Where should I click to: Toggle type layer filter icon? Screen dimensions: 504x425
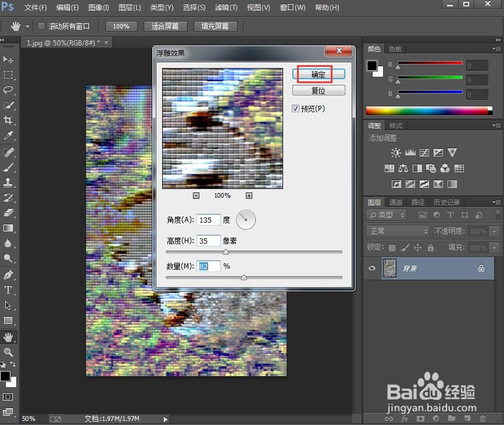(x=451, y=215)
